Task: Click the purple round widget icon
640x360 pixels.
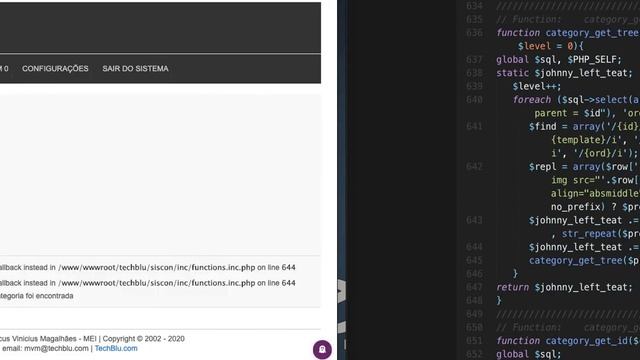Action: [322, 349]
